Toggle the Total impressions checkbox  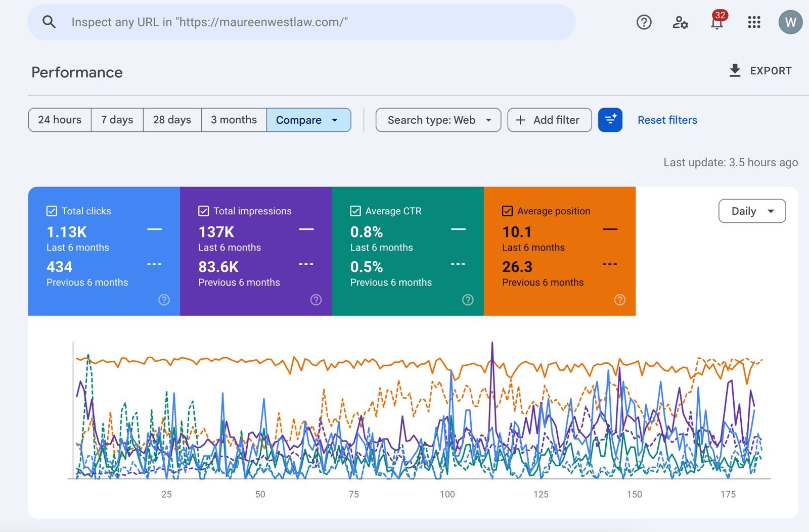click(203, 211)
